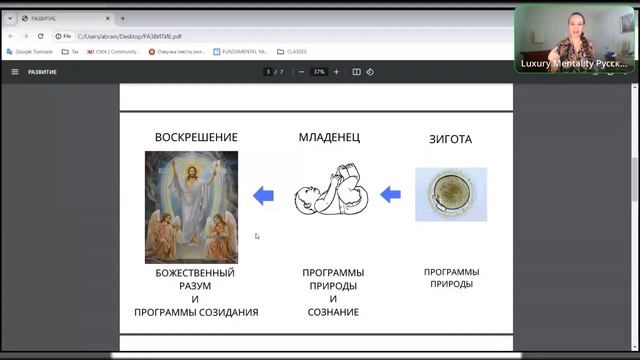Open the PDF sidebar hamburger menu

point(15,72)
